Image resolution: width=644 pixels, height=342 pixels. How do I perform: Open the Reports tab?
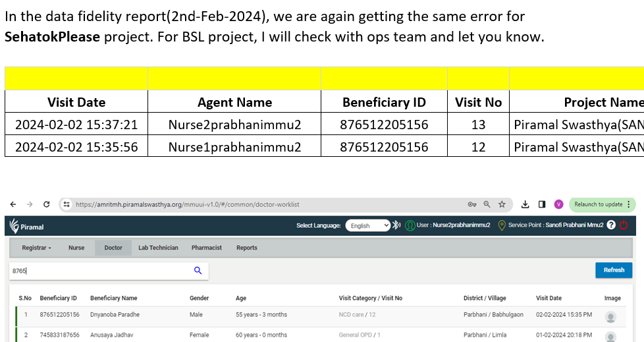tap(247, 248)
